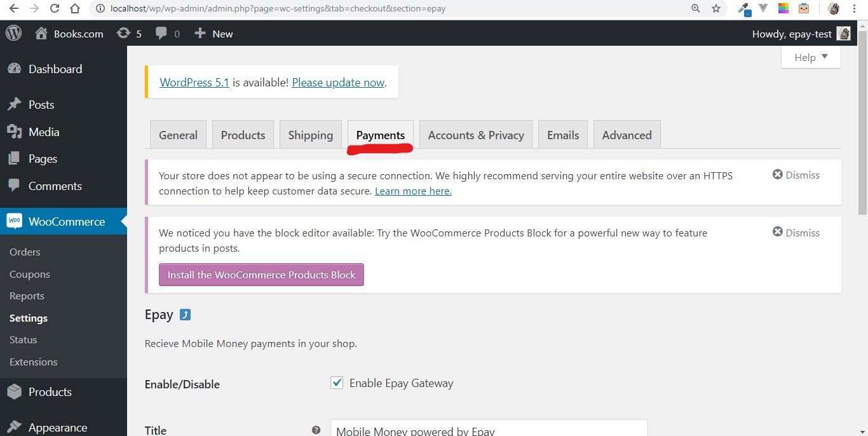
Task: Select the Payments tab
Action: pos(381,135)
